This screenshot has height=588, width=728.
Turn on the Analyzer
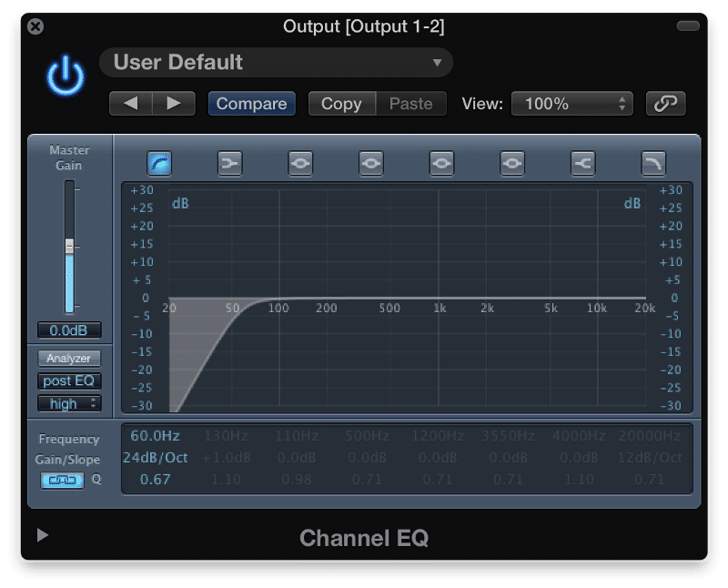click(x=69, y=359)
